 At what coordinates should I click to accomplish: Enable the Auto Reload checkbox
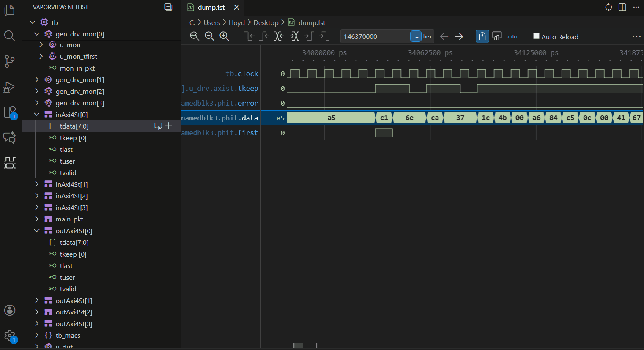pyautogui.click(x=536, y=36)
